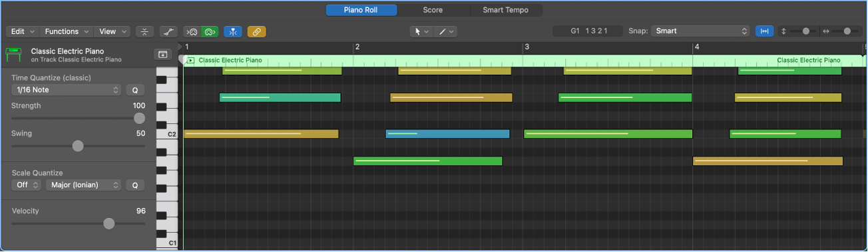This screenshot has height=252, width=868.
Task: Click the horizontal zoom arrows icon
Action: point(826,31)
